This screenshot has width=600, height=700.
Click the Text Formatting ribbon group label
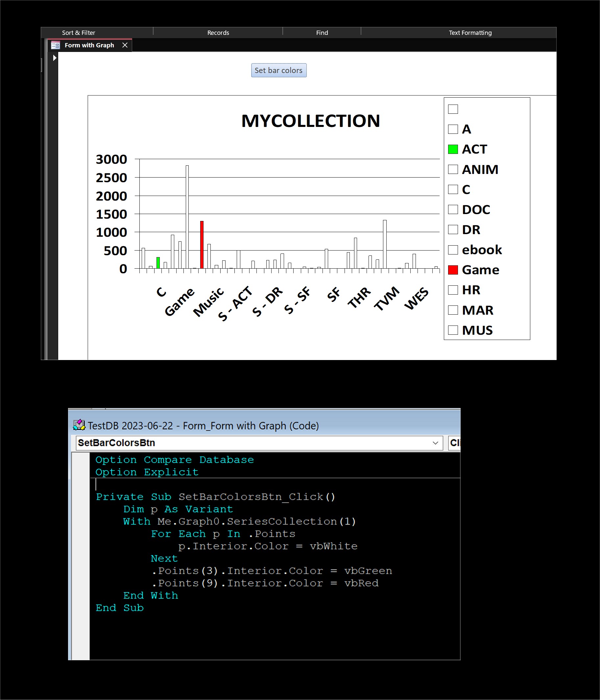click(470, 33)
